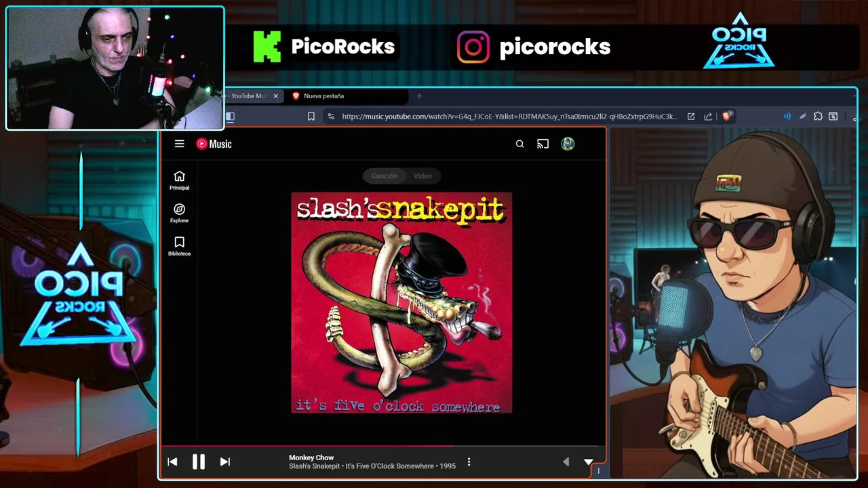The height and width of the screenshot is (488, 868).
Task: Toggle the browser sidebar panel
Action: click(x=230, y=117)
